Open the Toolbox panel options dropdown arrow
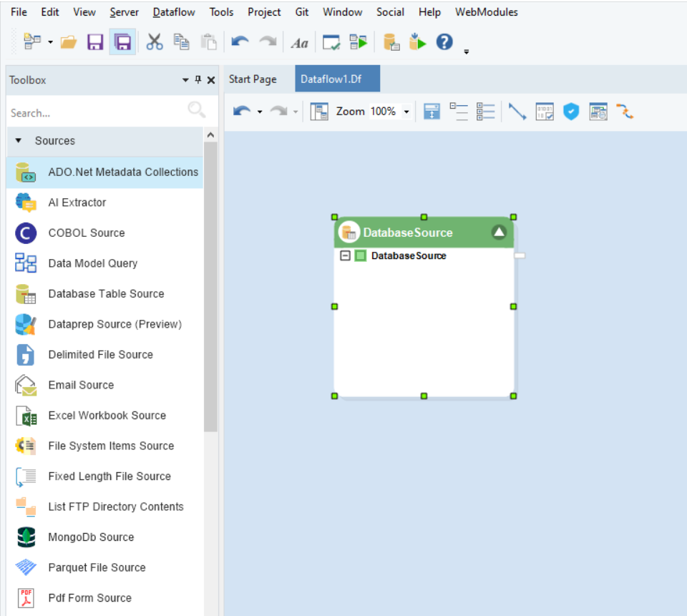 (x=185, y=80)
